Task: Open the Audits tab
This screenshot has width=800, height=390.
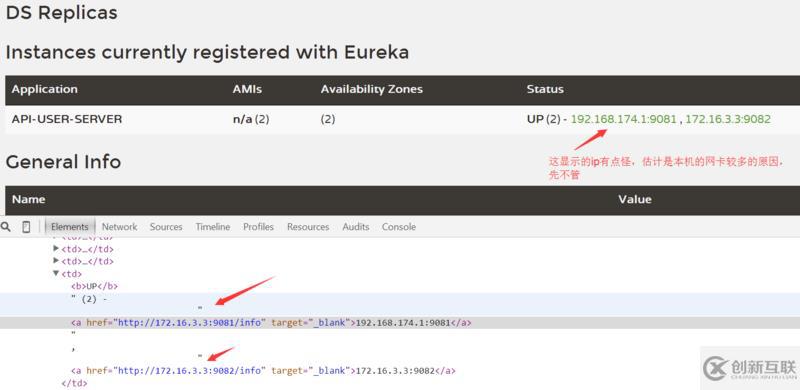Action: (356, 227)
